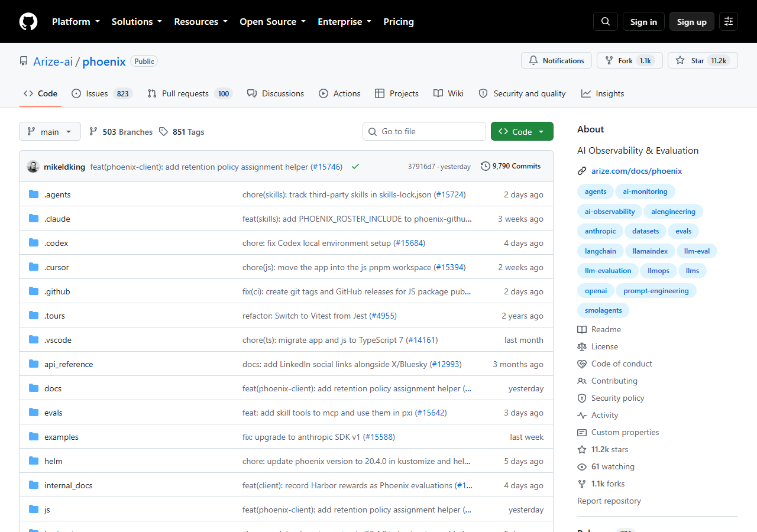Click the Readme book icon

tap(582, 329)
